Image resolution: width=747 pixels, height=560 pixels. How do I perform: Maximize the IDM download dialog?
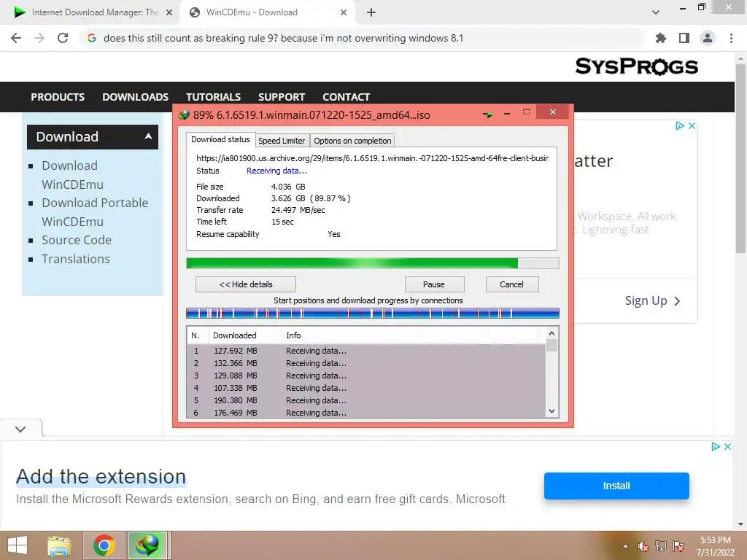tap(527, 112)
